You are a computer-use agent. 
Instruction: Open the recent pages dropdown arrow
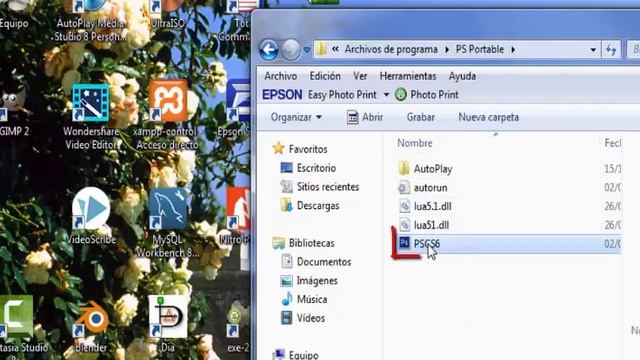click(x=307, y=50)
